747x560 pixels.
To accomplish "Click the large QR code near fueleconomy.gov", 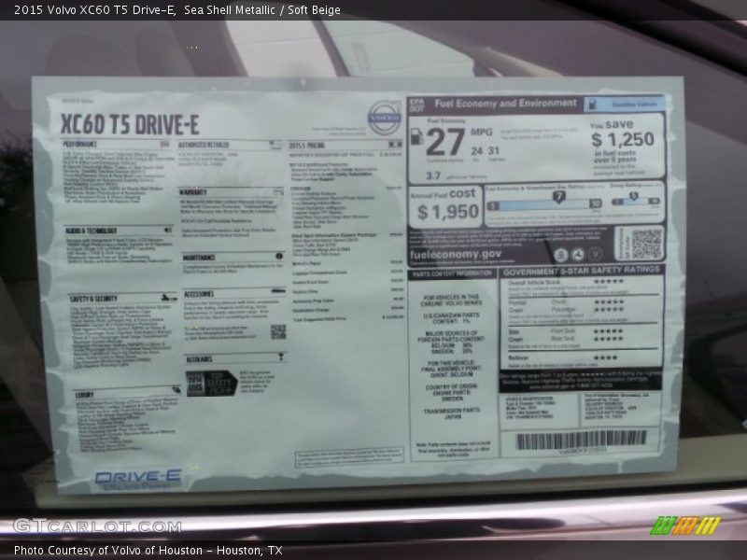I will click(x=646, y=244).
